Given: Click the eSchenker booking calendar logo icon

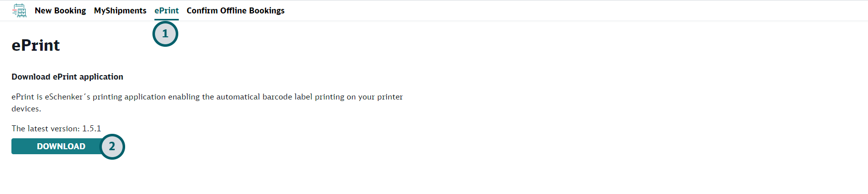Looking at the screenshot, I should [19, 10].
